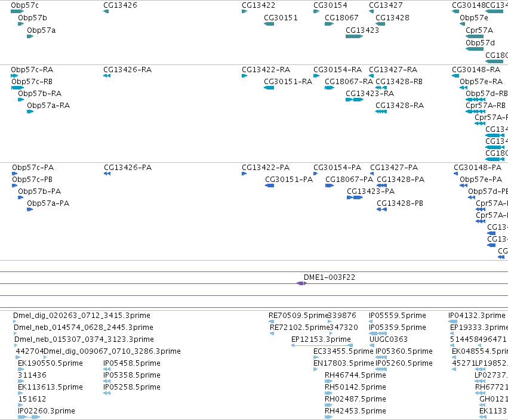The image size is (508, 420).
Task: Select the CG13426-RA transcript arrows
Action: tap(107, 76)
